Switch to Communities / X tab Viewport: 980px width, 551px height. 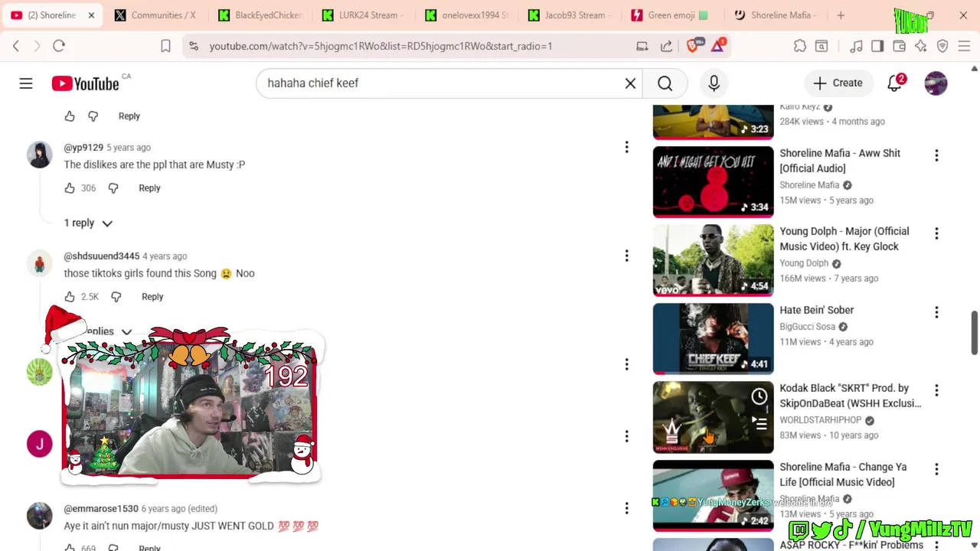[x=156, y=15]
